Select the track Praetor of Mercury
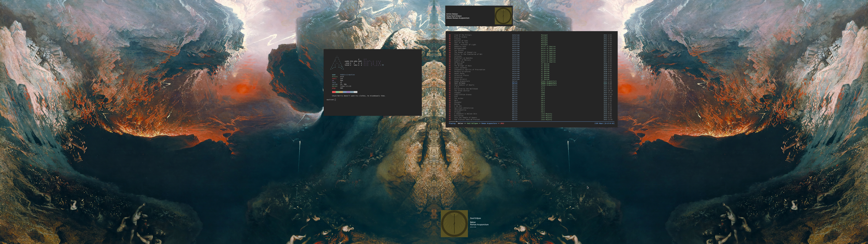 tap(462, 60)
